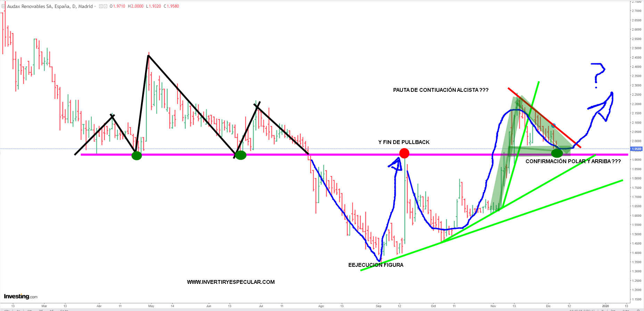Click the Investing.com logo
644x311 pixels.
(x=20, y=296)
